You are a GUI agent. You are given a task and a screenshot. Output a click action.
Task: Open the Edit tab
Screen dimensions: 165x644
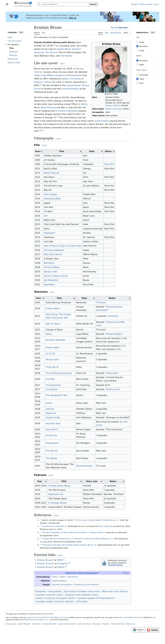point(107,33)
